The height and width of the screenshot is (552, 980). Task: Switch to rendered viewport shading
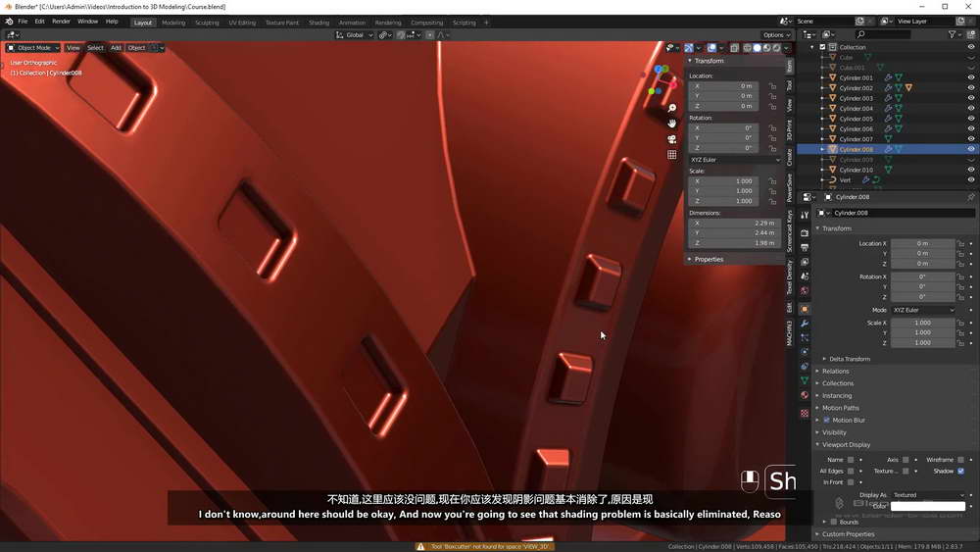point(777,47)
